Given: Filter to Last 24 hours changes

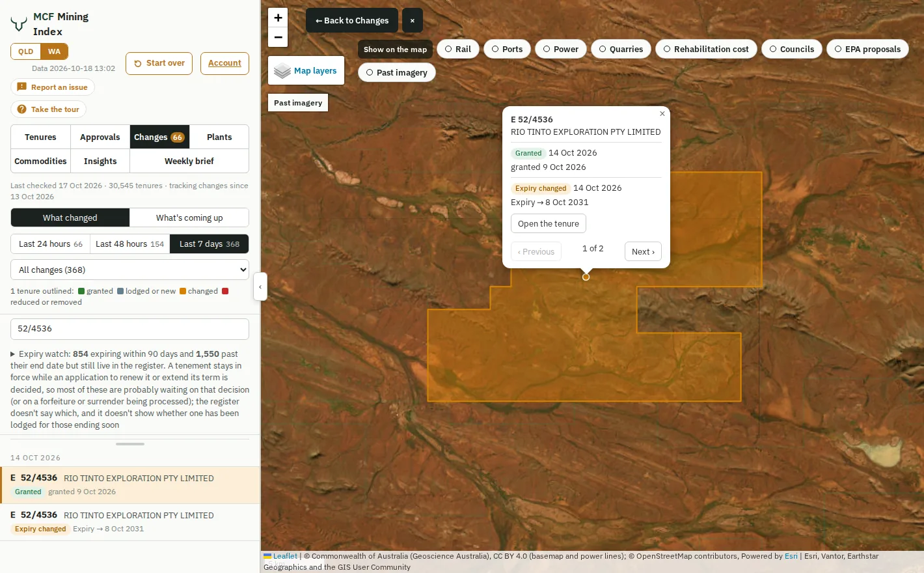Looking at the screenshot, I should click(51, 244).
